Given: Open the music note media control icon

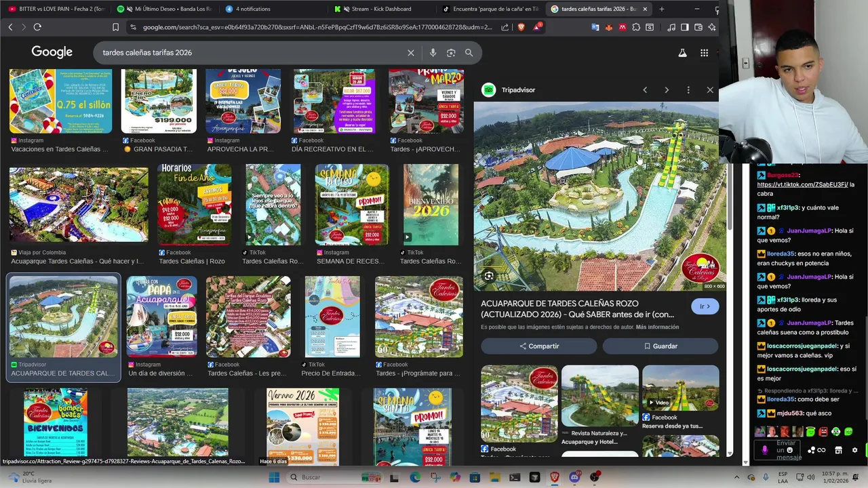Looking at the screenshot, I should point(671,27).
